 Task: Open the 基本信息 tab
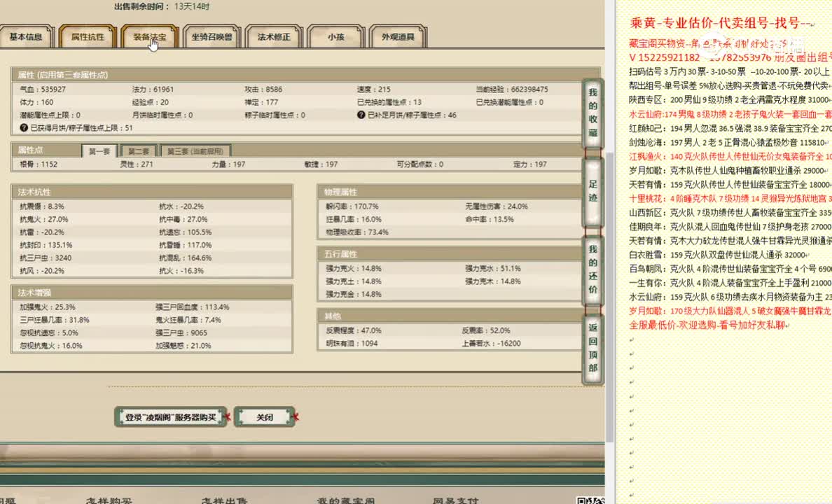pyautogui.click(x=26, y=36)
